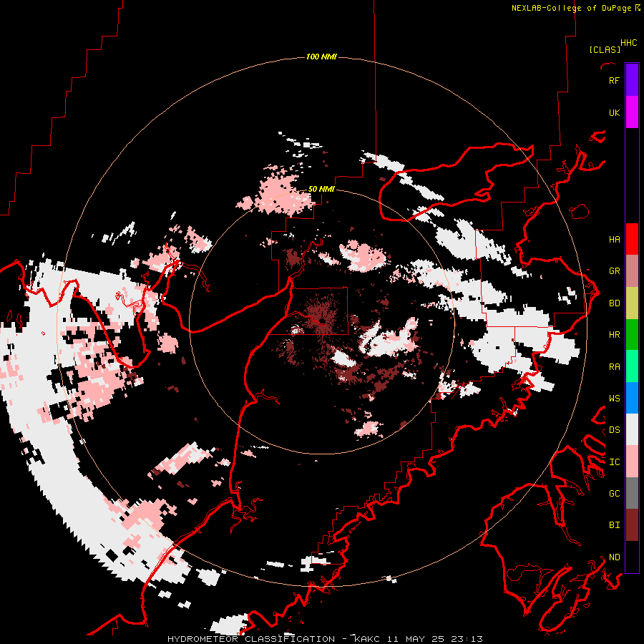
Task: Select the GC gray legend swatch
Action: [632, 493]
